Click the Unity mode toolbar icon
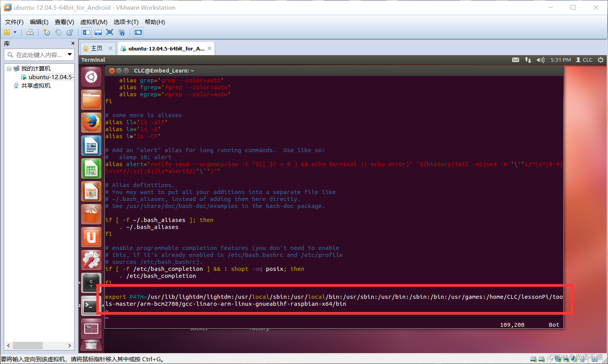 (122, 32)
